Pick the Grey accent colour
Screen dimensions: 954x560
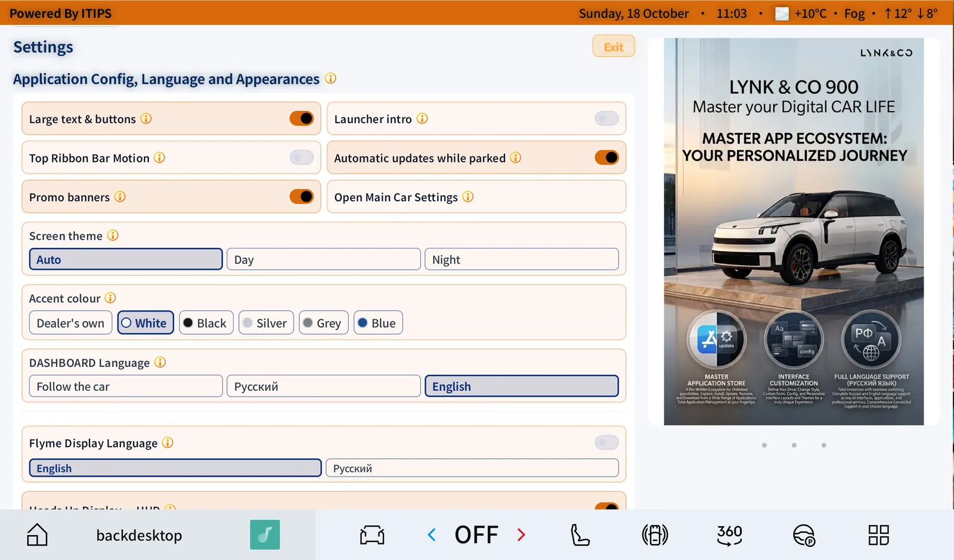[323, 323]
